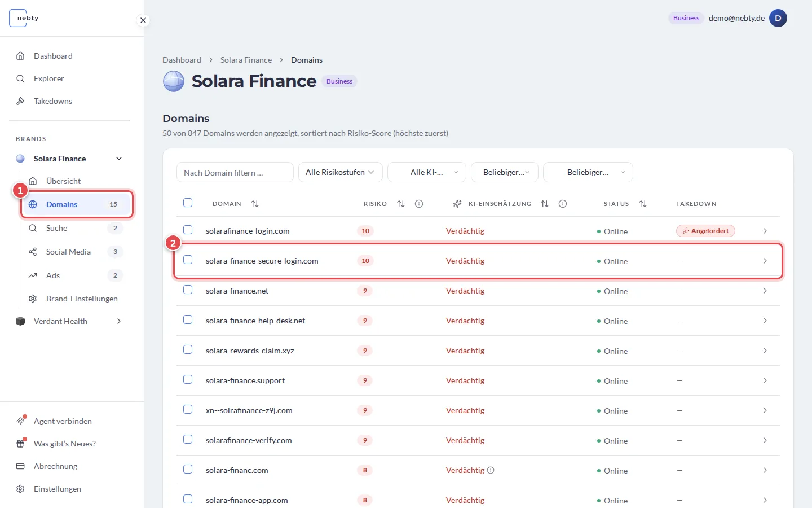Open the first Beliebiger... dropdown
812x508 pixels.
coord(505,172)
